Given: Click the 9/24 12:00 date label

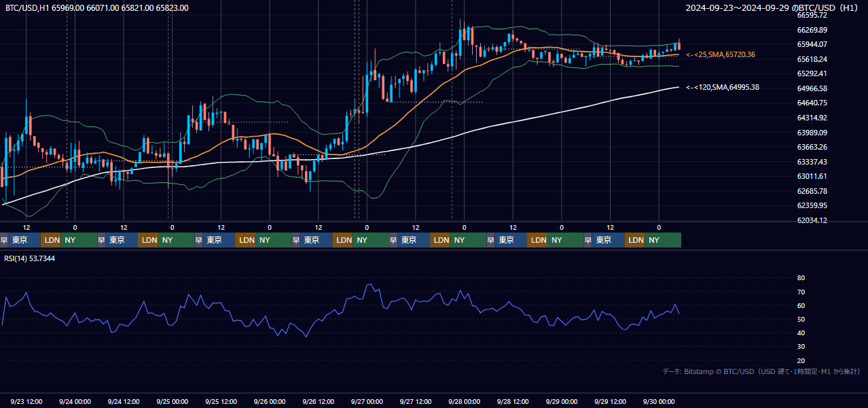Looking at the screenshot, I should point(124,401).
